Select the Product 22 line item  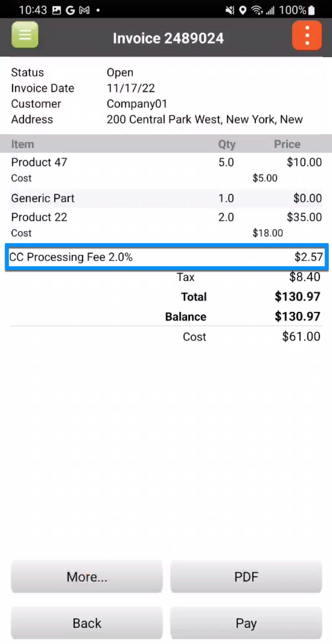pos(39,217)
